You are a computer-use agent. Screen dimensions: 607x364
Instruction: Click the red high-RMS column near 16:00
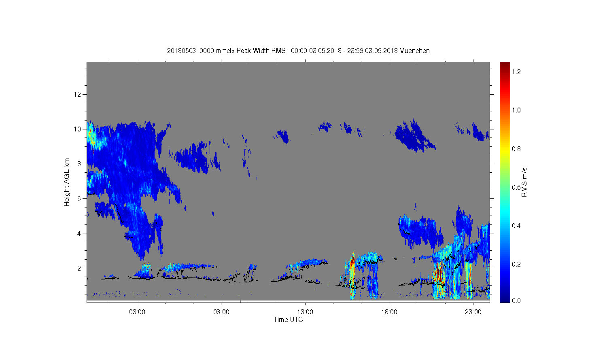(352, 275)
